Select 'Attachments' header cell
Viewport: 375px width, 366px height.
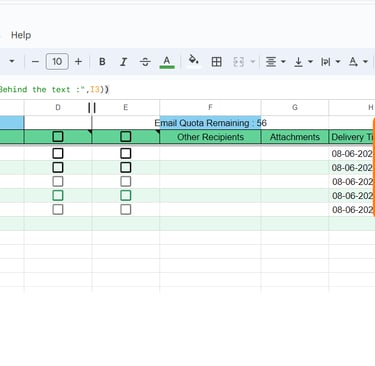(x=295, y=137)
